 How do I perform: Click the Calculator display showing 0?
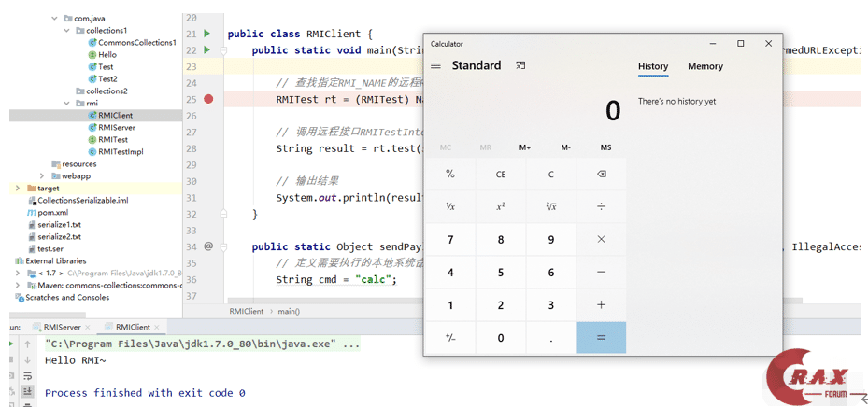point(613,111)
